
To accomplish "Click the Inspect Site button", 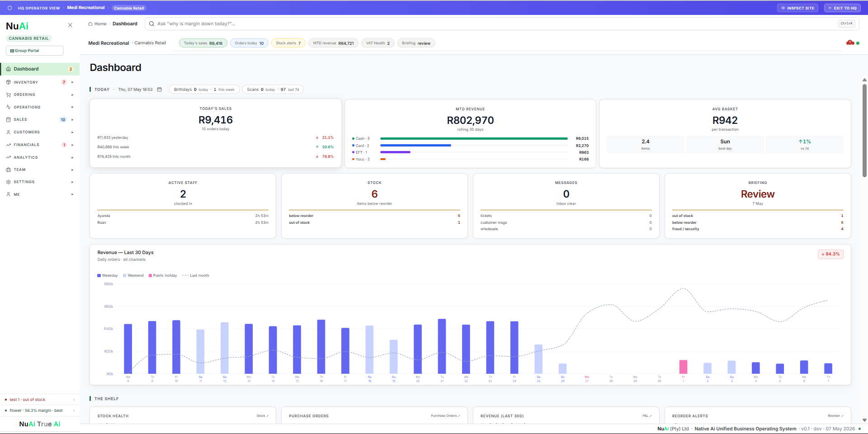I will tap(797, 8).
